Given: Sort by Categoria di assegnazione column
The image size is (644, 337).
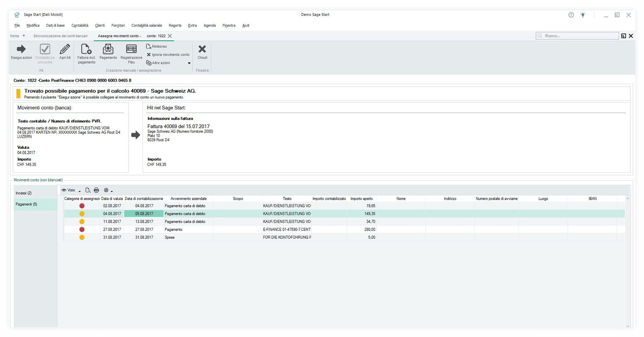Looking at the screenshot, I should pos(82,198).
